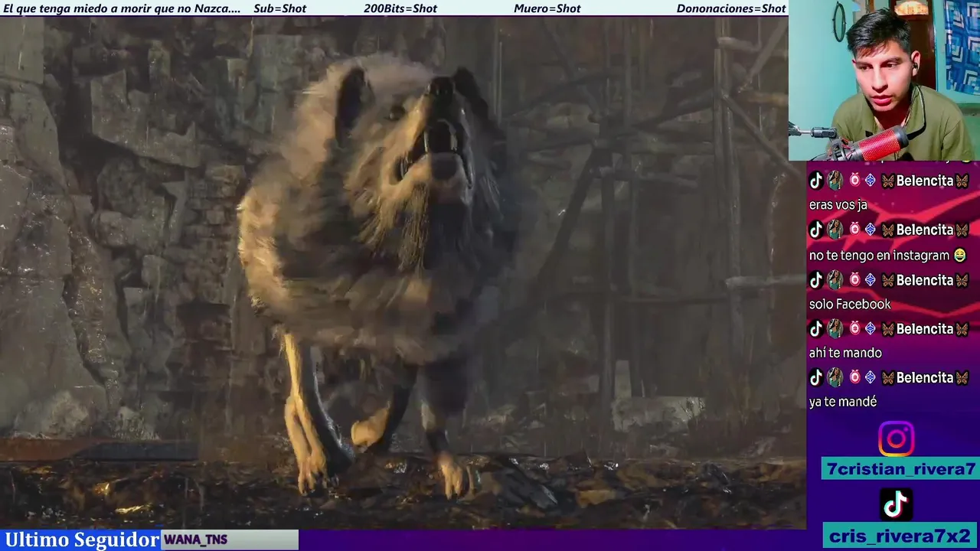Click the TikTok icon above 'eras vos ja'
This screenshot has height=551, width=980.
coord(816,181)
